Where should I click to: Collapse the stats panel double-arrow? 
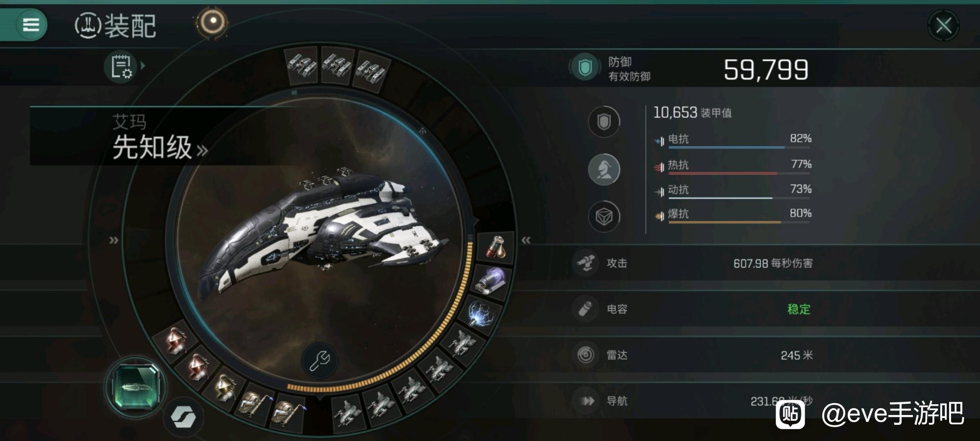(526, 240)
